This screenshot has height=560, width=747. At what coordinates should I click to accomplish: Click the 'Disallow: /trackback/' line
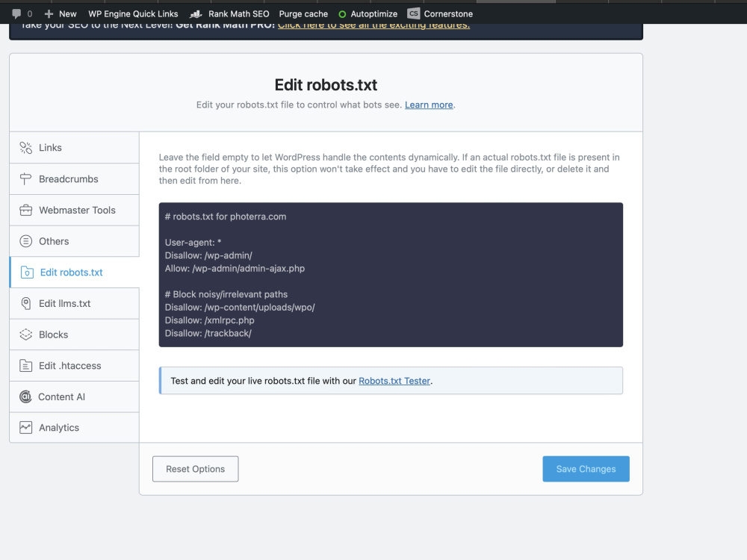click(208, 333)
